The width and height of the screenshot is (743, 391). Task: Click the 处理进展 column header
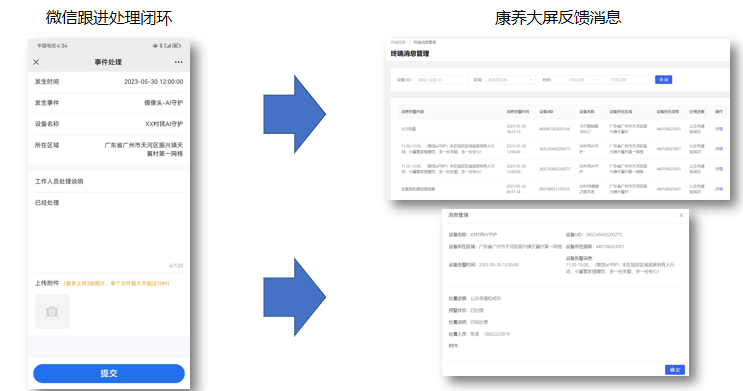(697, 112)
